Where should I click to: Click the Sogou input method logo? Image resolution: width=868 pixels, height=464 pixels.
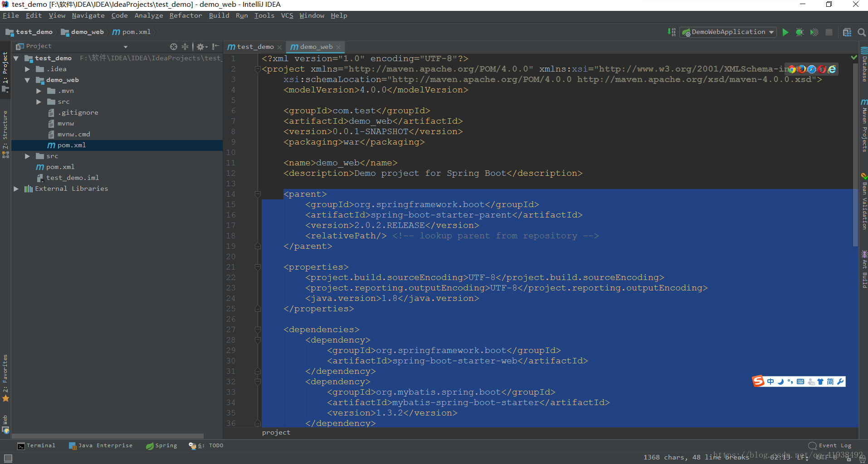point(758,382)
